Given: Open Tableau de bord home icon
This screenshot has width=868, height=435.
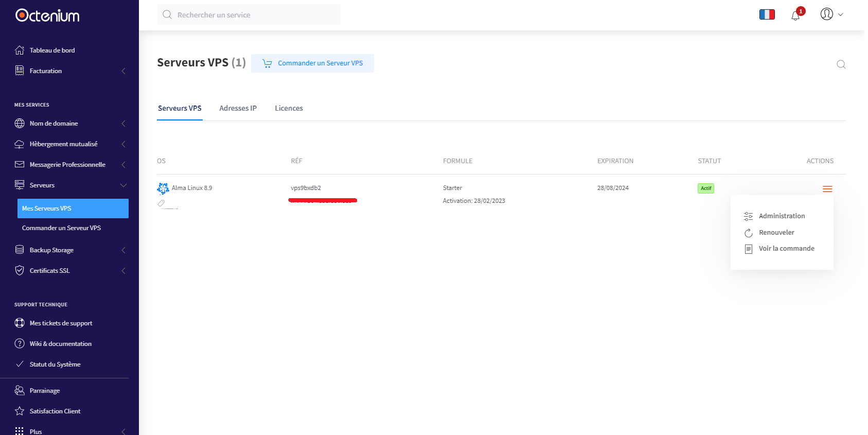Looking at the screenshot, I should [x=20, y=50].
